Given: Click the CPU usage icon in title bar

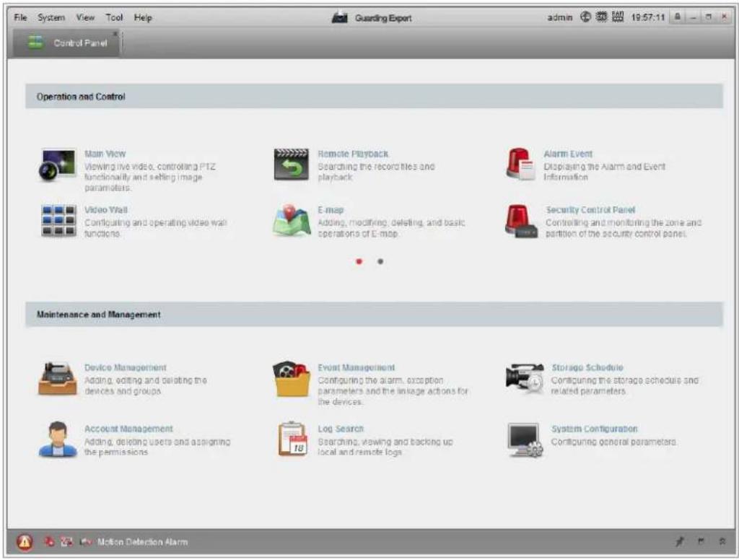Looking at the screenshot, I should coord(601,17).
